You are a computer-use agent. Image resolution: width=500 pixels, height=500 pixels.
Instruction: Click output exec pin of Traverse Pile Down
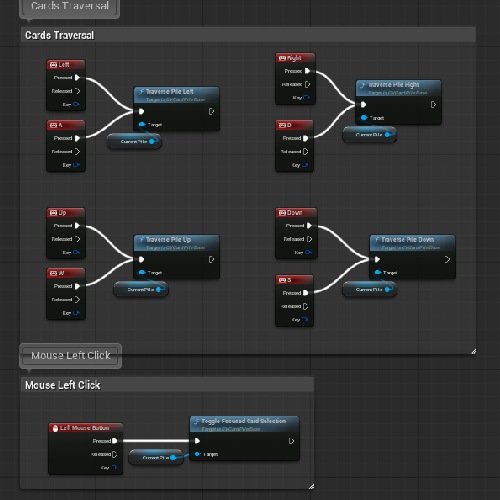[447, 259]
